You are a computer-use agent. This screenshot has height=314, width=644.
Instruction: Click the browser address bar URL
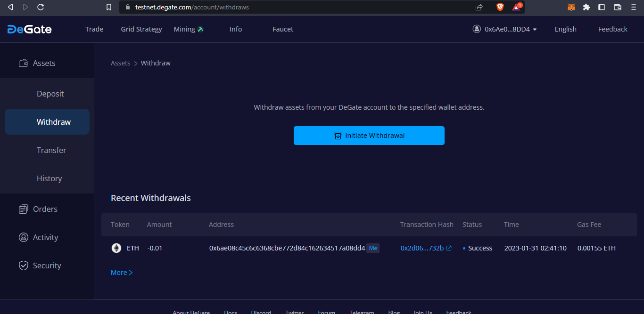click(192, 7)
